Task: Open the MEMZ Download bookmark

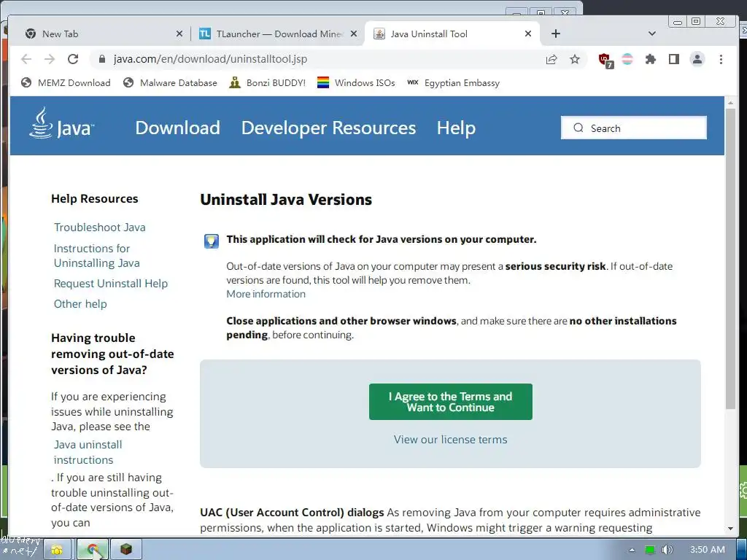Action: pyautogui.click(x=66, y=83)
